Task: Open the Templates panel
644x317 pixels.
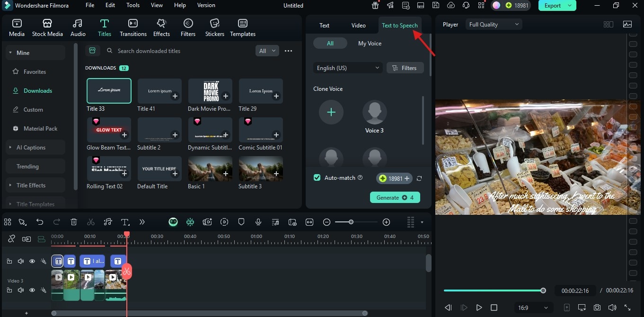Action: click(x=243, y=28)
